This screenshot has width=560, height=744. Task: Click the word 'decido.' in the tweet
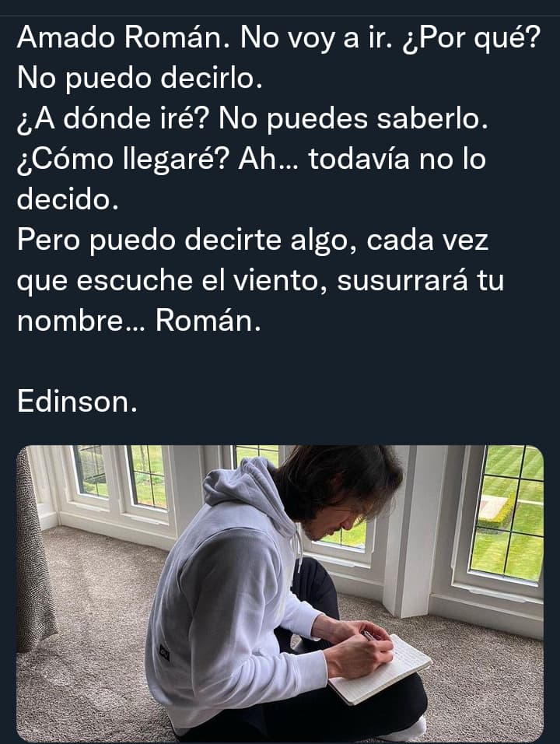point(68,199)
